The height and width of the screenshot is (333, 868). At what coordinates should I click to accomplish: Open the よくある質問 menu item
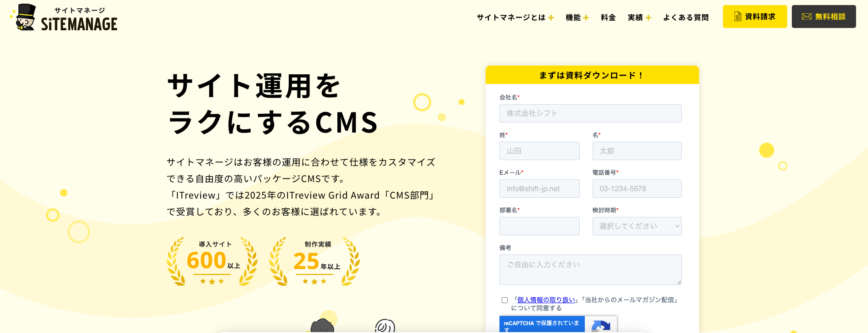pyautogui.click(x=686, y=17)
